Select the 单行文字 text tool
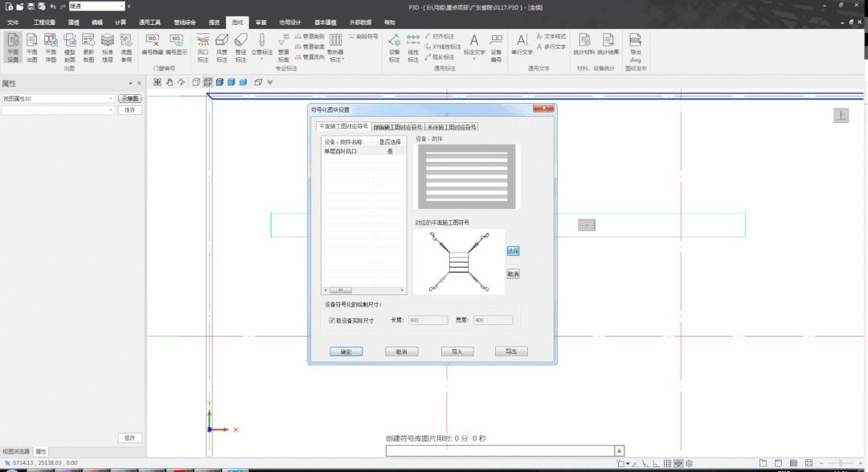Screen dimensions: 868x472 coord(522,45)
